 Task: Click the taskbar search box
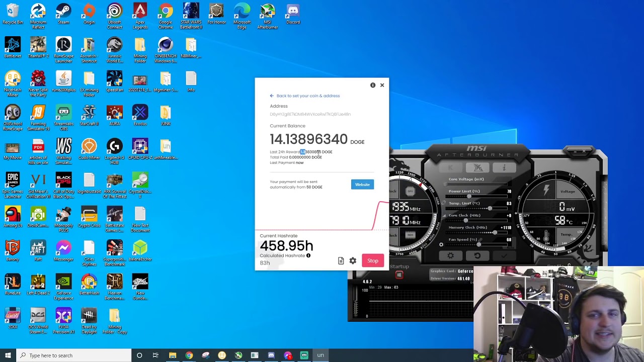[x=73, y=355]
